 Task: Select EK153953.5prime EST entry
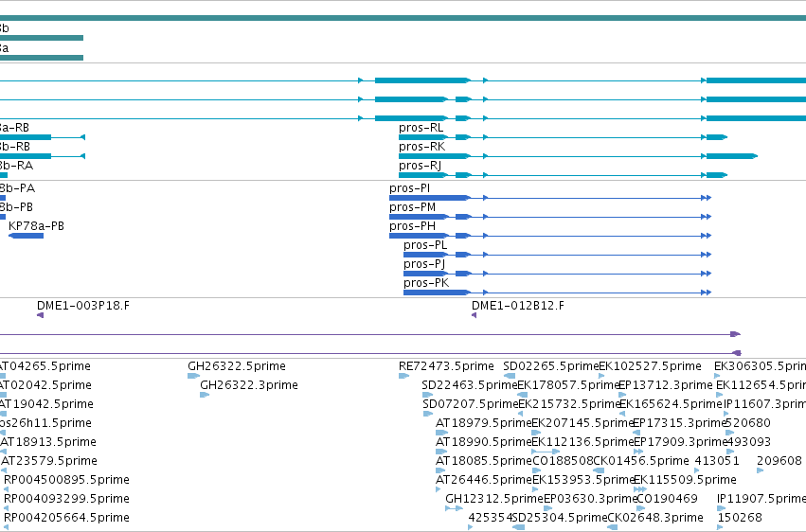tap(583, 480)
